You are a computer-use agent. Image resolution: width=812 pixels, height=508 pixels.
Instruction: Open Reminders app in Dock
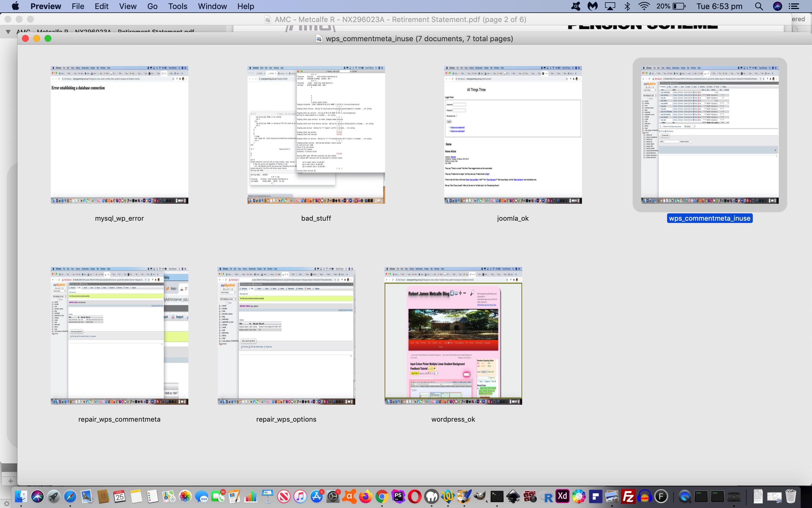(x=152, y=496)
